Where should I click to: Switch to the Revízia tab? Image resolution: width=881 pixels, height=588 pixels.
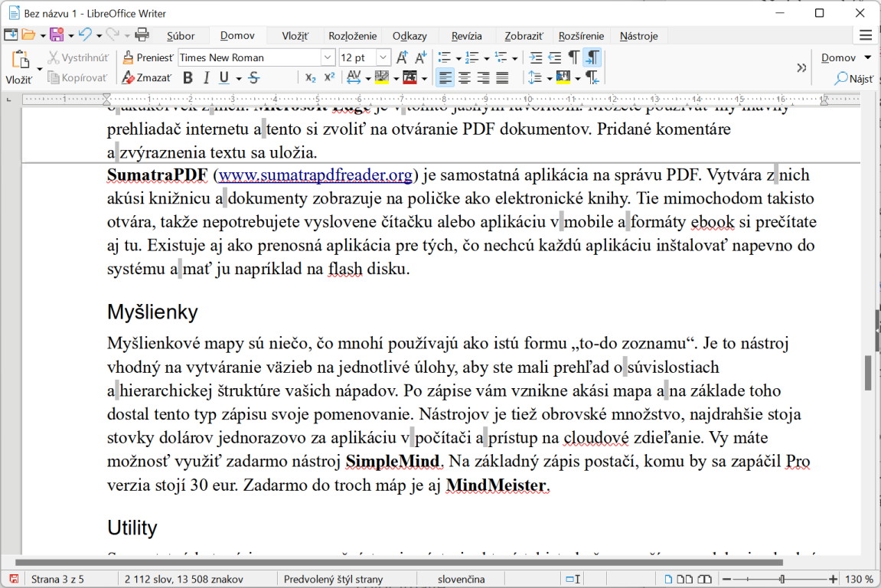466,36
